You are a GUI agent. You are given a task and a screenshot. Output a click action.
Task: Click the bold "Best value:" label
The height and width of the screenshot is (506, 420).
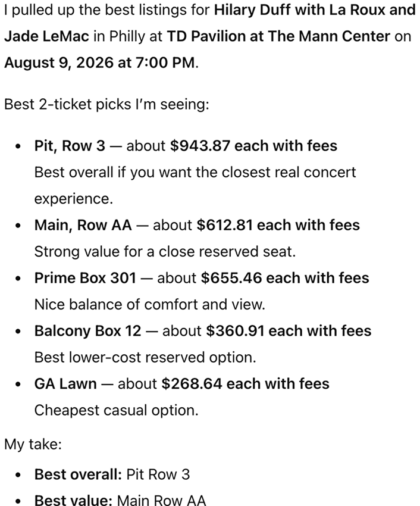click(73, 501)
